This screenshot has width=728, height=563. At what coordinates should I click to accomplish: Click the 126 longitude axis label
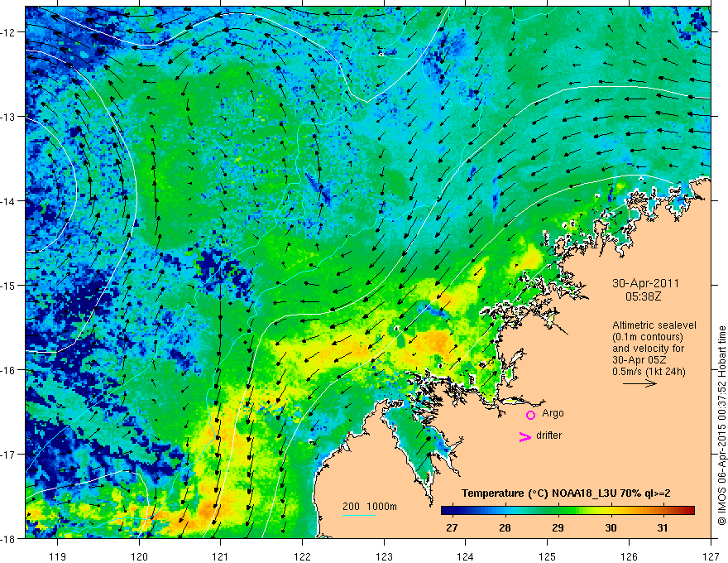pos(629,556)
